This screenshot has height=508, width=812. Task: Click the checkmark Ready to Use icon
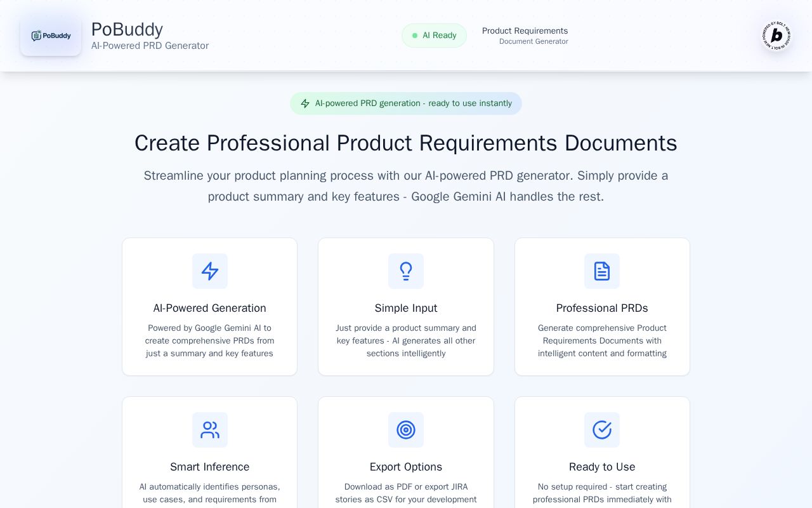click(602, 430)
